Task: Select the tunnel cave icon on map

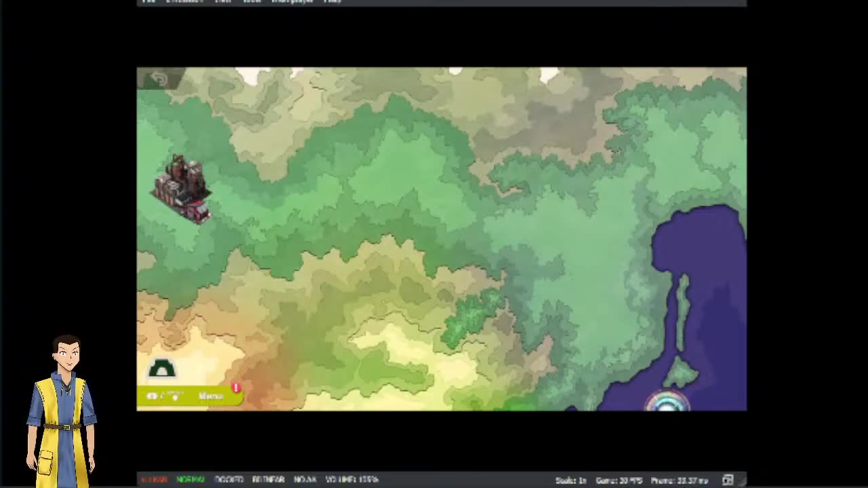Action: point(161,369)
